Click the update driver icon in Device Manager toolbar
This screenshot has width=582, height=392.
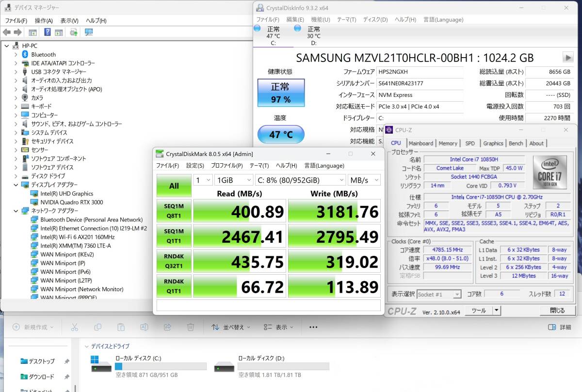74,32
